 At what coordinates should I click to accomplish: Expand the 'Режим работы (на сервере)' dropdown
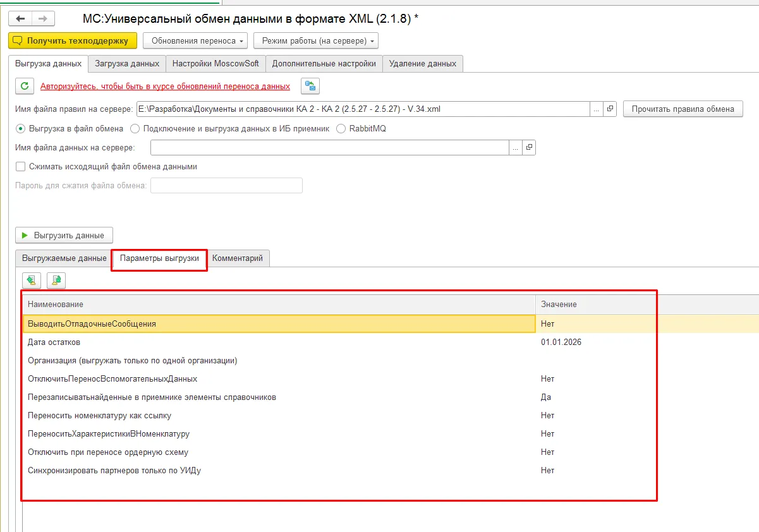(316, 41)
